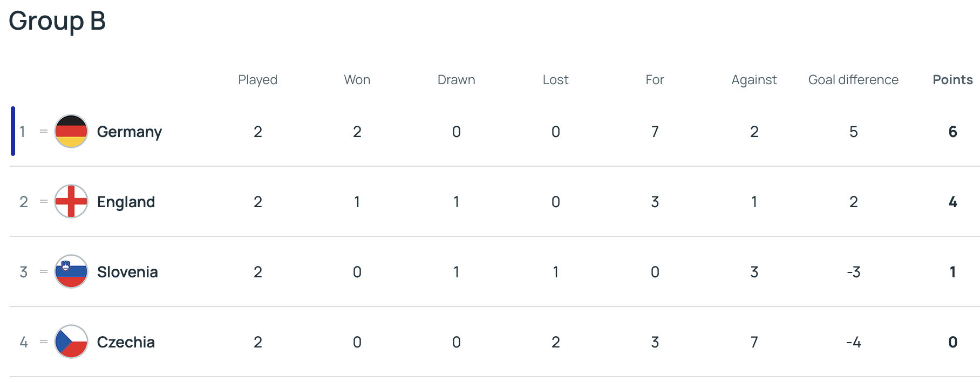Click Slovenia's position unchanged equals icon
This screenshot has height=382, width=980.
click(44, 271)
